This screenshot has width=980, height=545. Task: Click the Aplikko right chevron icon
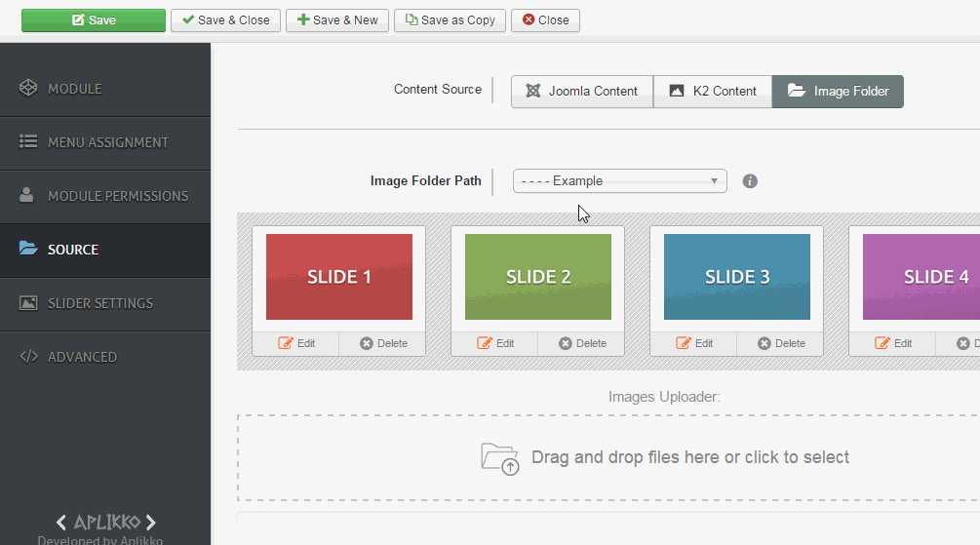tap(151, 523)
